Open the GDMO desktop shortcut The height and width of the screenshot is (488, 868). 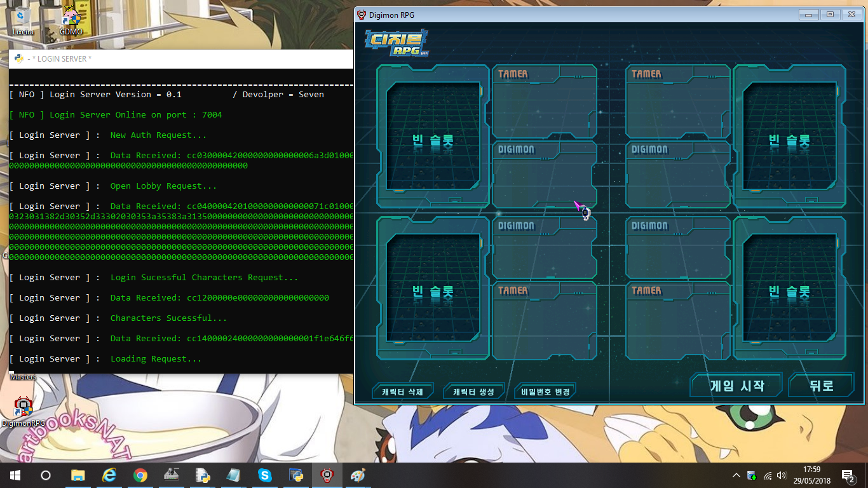coord(71,20)
